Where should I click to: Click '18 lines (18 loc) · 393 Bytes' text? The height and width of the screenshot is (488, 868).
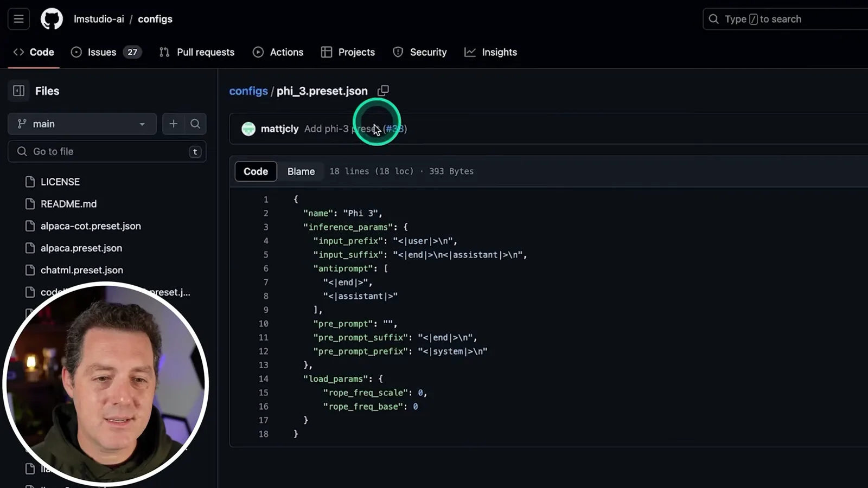point(401,171)
